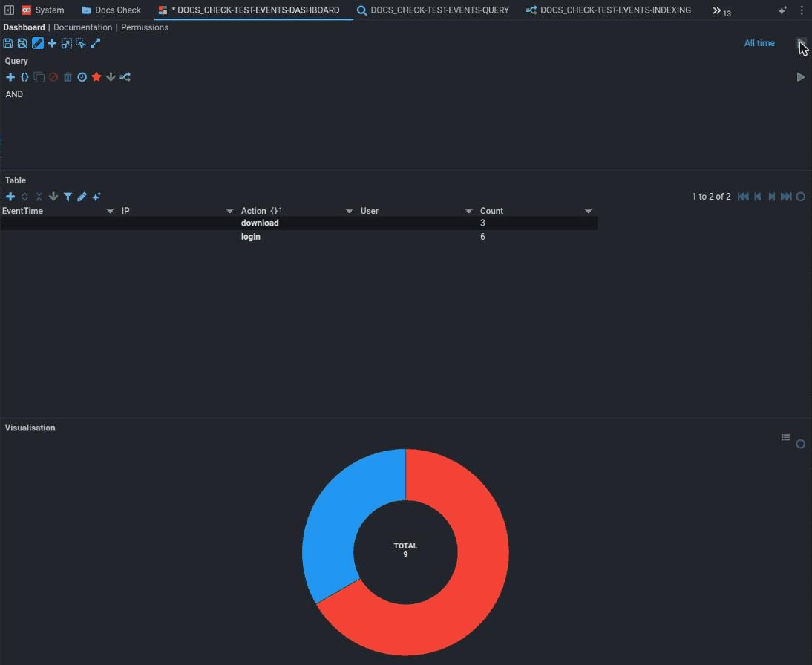The height and width of the screenshot is (665, 812).
Task: Switch to the Docs Check tab
Action: [x=111, y=10]
